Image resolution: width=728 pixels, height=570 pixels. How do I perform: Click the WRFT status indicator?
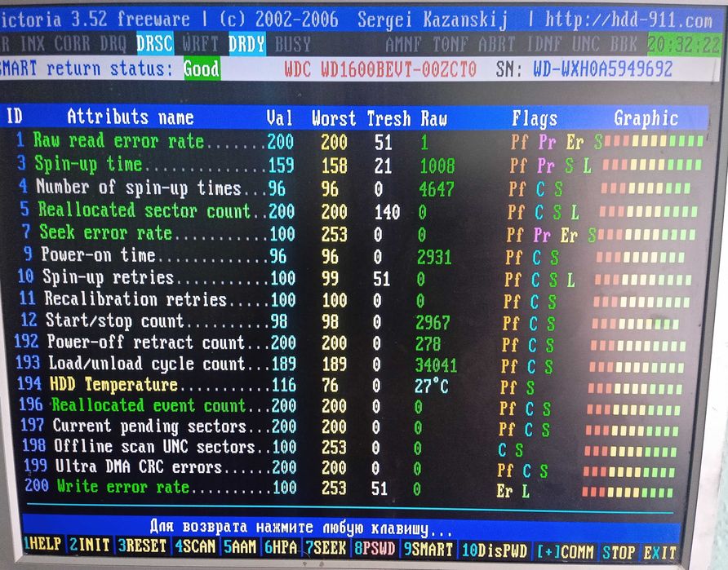point(201,44)
